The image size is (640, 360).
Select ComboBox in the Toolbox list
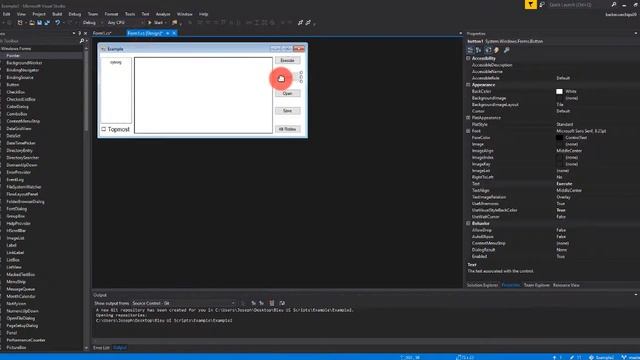click(x=17, y=114)
